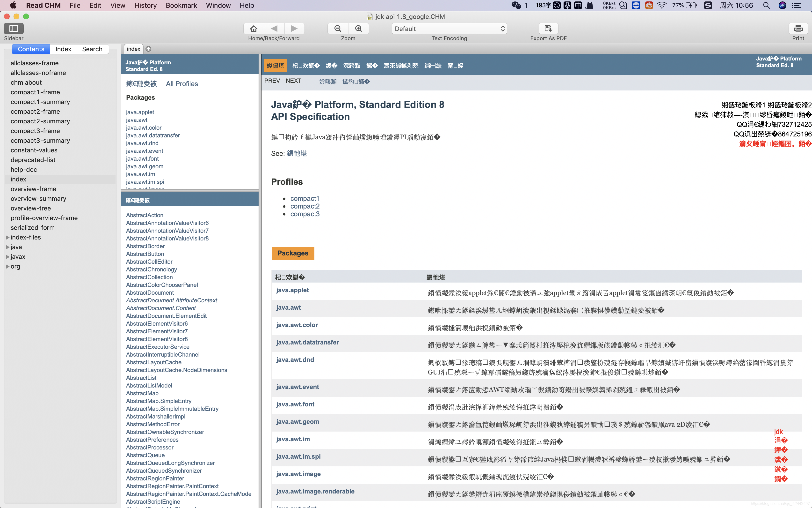Open java.awt.image.renderable package link

pyautogui.click(x=315, y=492)
